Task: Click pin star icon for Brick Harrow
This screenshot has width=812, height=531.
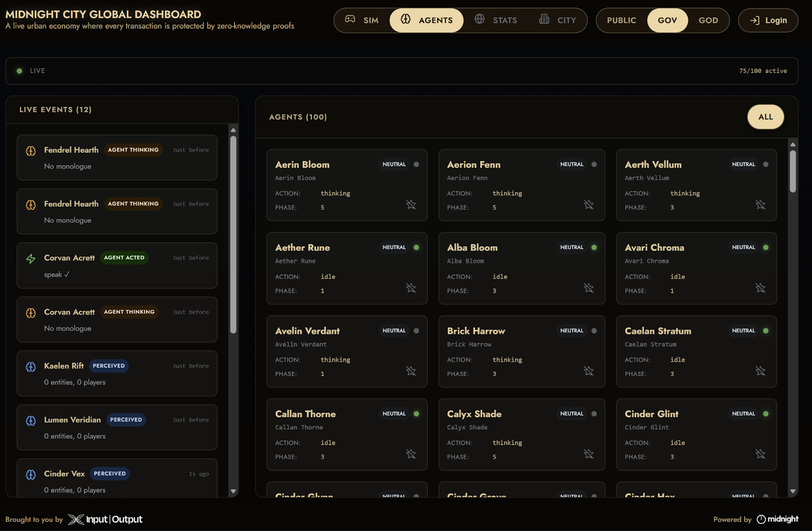Action: pos(588,371)
